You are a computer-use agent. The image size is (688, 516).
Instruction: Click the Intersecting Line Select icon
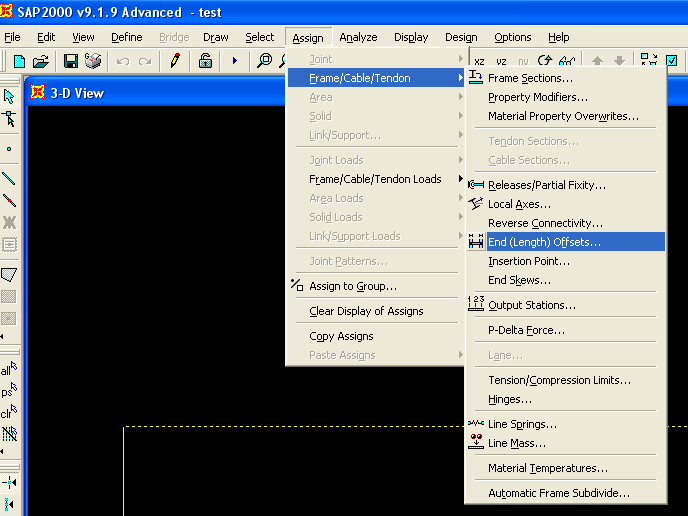[x=9, y=434]
